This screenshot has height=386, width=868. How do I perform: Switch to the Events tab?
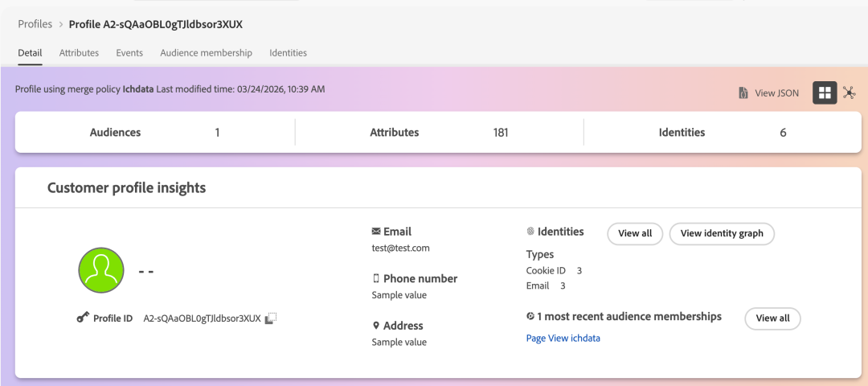(x=129, y=53)
